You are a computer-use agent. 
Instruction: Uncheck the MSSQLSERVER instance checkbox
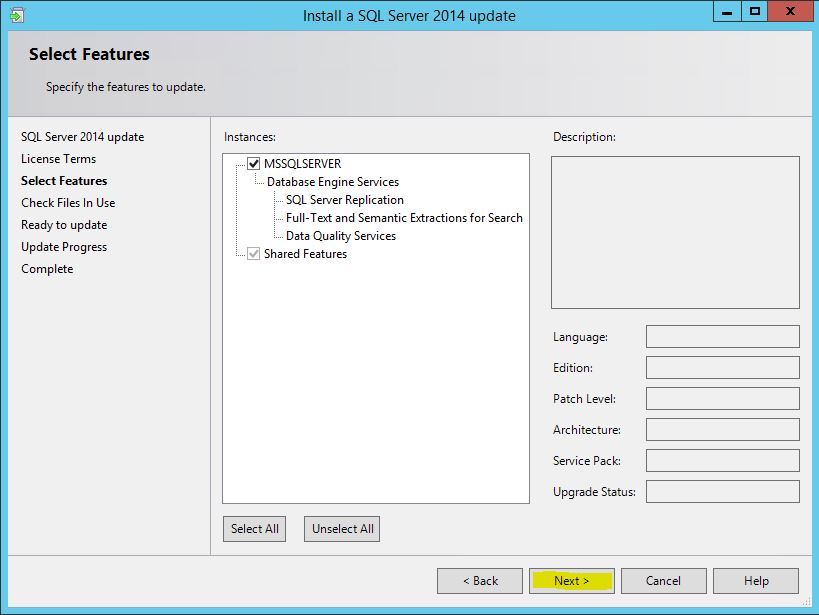254,164
